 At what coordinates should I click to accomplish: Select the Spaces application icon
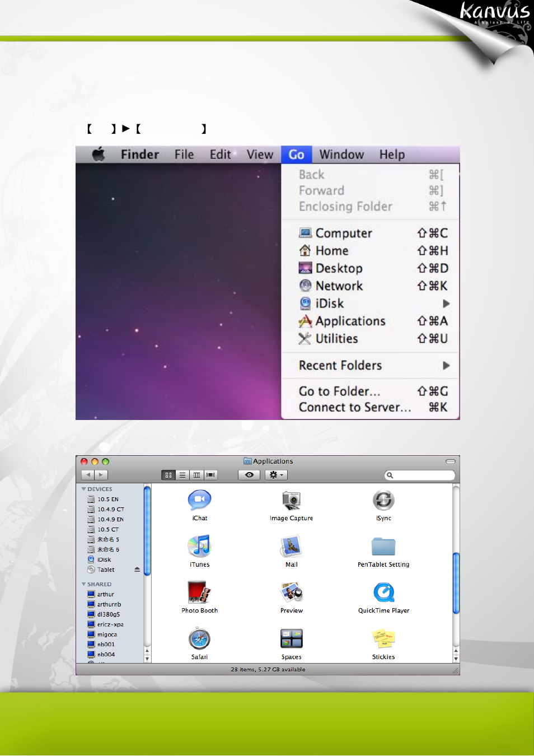pos(292,639)
